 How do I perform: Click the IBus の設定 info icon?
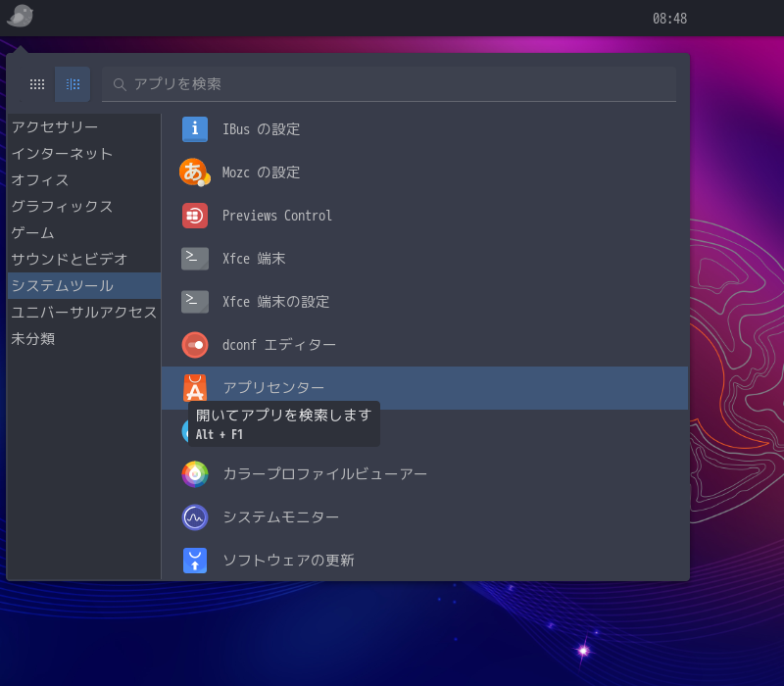(195, 129)
